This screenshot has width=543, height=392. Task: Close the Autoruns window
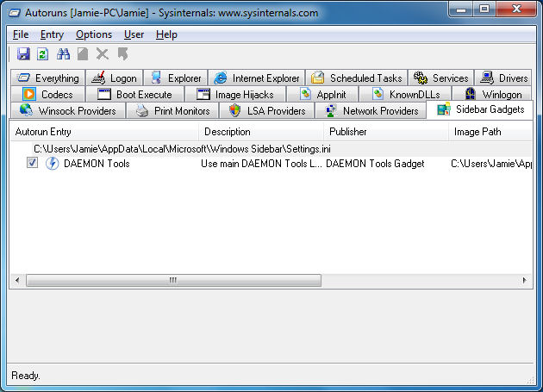click(516, 9)
